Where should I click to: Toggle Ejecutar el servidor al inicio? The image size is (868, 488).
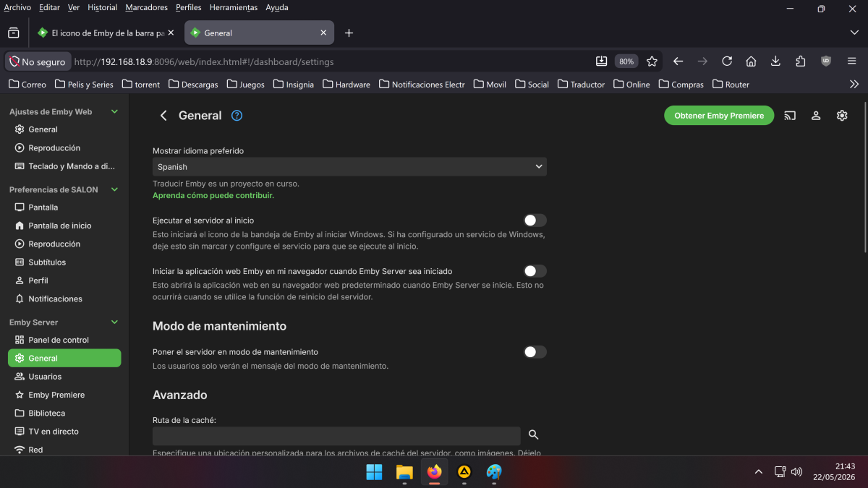tap(535, 221)
